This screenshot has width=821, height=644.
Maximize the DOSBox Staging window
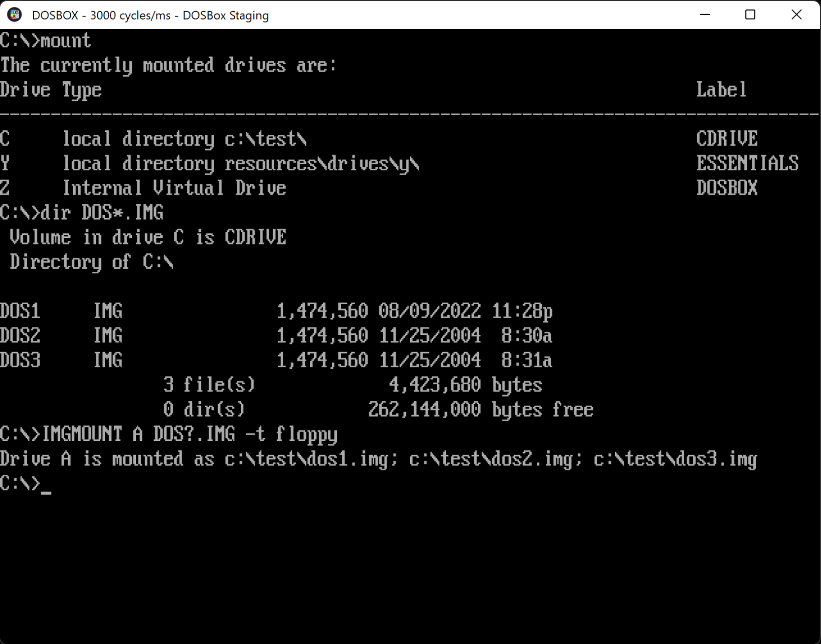pyautogui.click(x=750, y=15)
